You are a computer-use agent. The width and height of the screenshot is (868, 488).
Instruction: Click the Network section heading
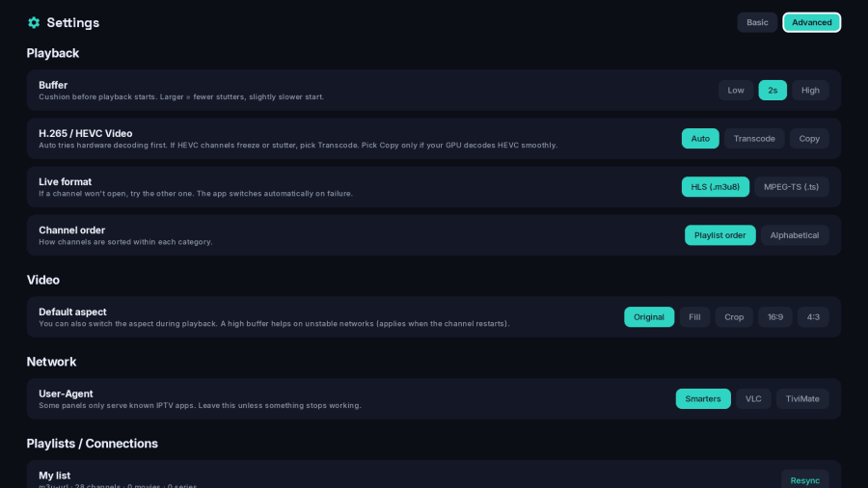click(x=51, y=362)
